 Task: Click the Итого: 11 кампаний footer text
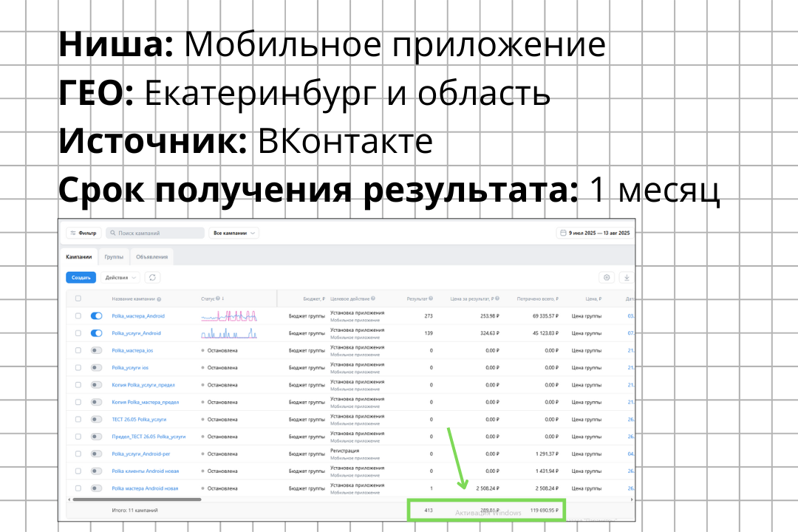click(135, 510)
